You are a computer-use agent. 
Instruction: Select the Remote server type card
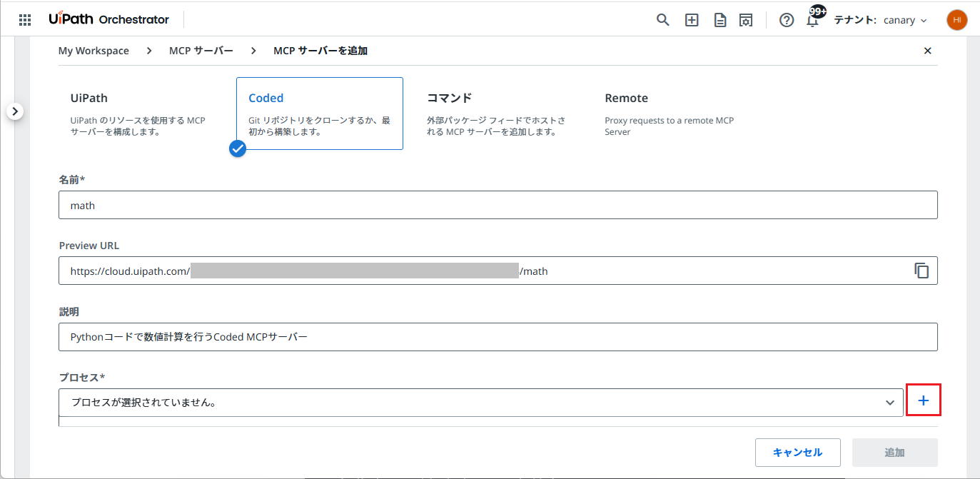pyautogui.click(x=675, y=114)
